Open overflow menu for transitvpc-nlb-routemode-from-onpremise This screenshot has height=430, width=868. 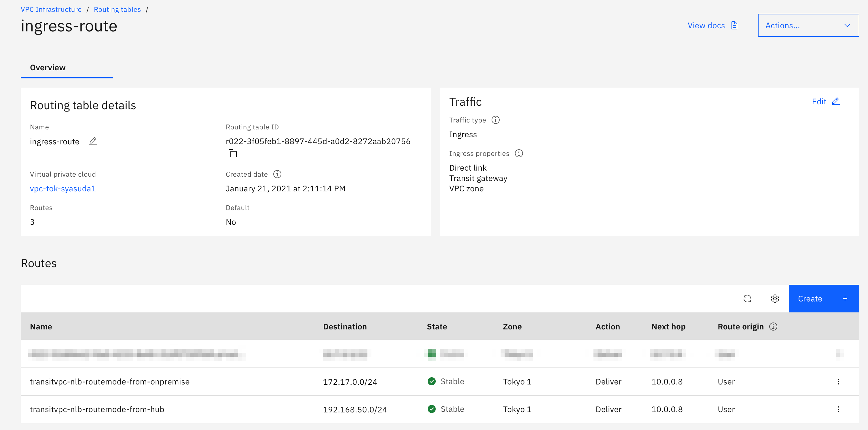point(838,381)
